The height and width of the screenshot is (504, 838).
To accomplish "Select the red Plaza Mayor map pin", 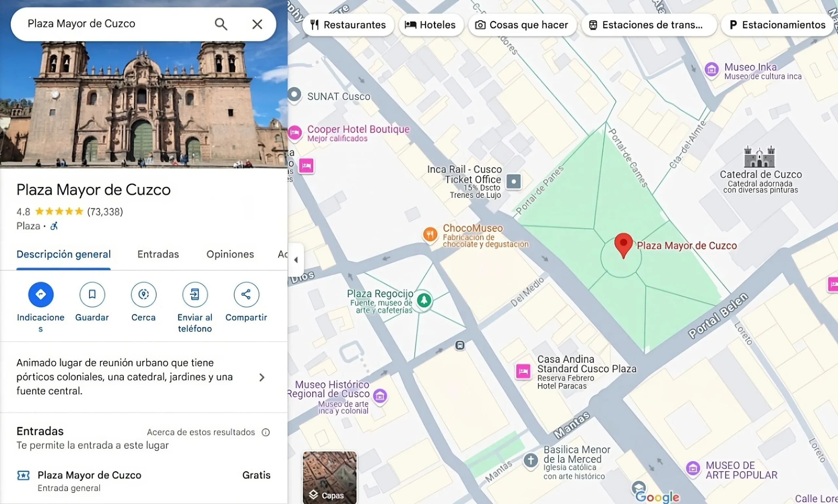I will click(x=623, y=244).
